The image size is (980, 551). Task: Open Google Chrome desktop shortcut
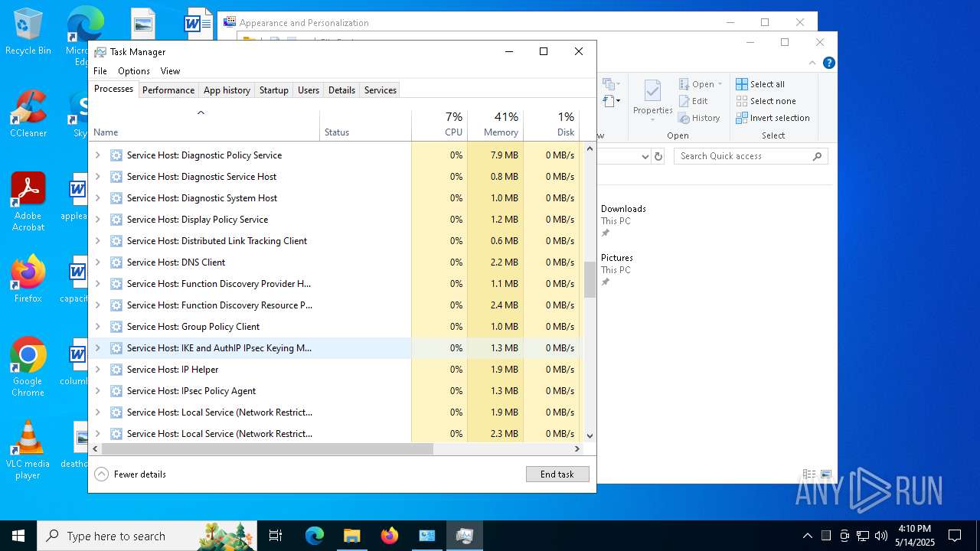tap(28, 367)
